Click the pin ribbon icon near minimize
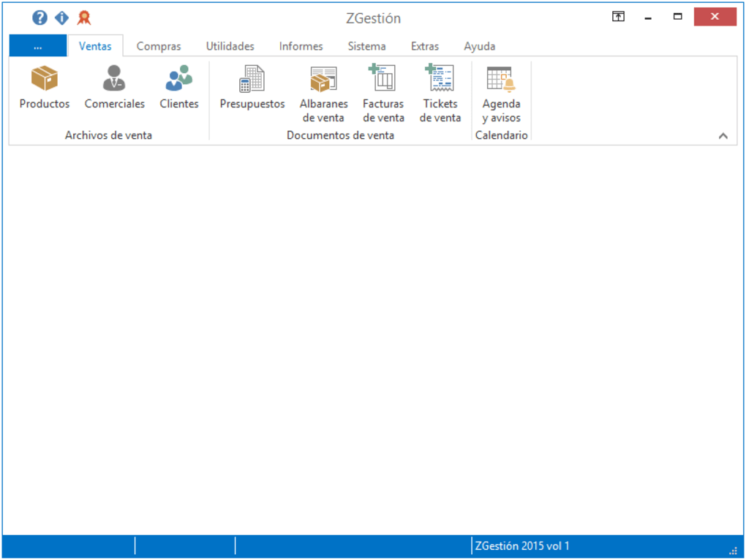The image size is (746, 560). tap(617, 15)
